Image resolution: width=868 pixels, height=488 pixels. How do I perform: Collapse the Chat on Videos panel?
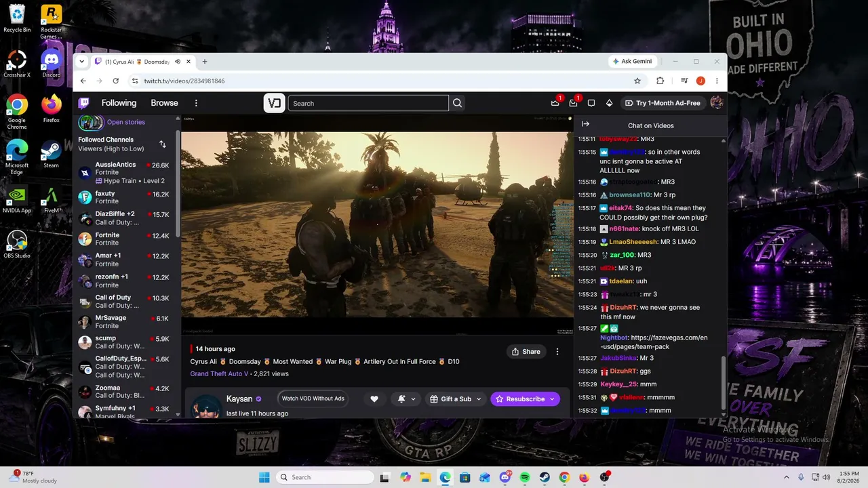[585, 124]
